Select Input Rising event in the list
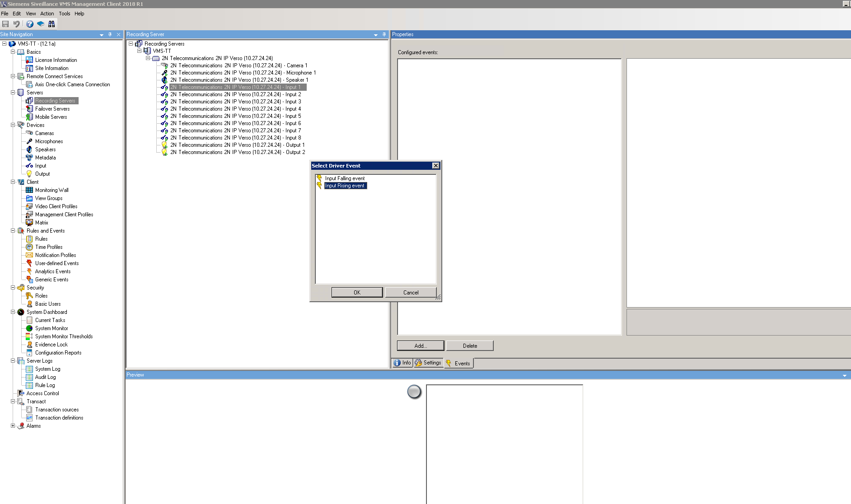 click(345, 186)
